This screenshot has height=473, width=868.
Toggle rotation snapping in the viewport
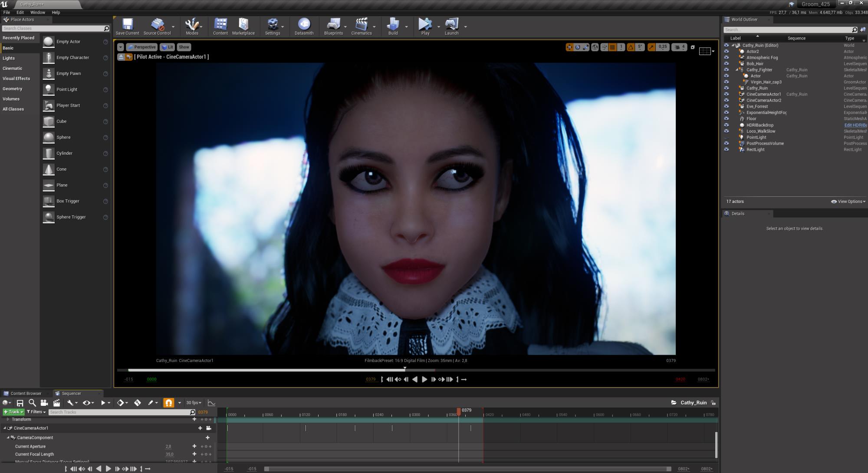click(x=631, y=47)
